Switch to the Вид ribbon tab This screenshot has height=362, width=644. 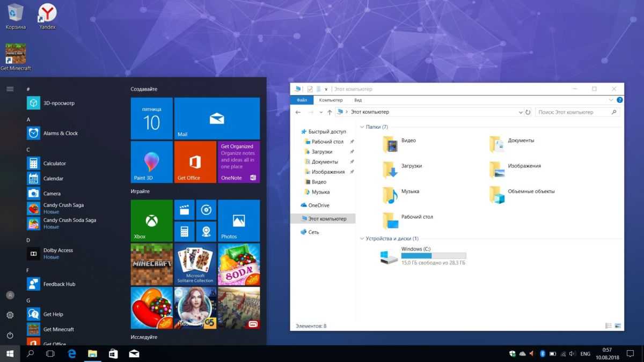tap(358, 100)
